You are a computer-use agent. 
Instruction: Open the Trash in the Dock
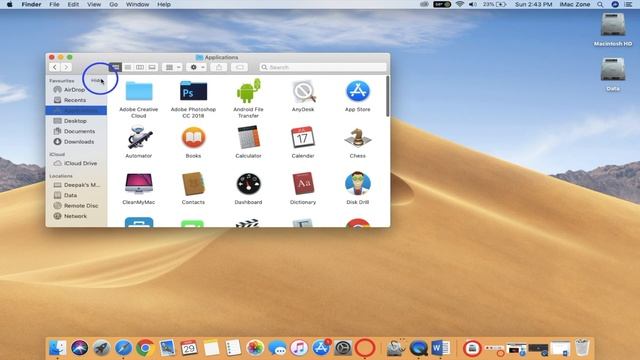(582, 348)
